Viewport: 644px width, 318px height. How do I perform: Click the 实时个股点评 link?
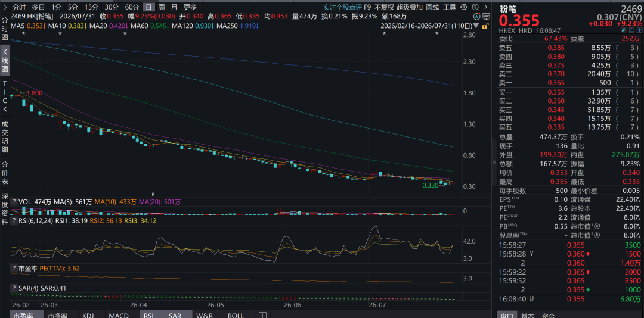pos(342,7)
